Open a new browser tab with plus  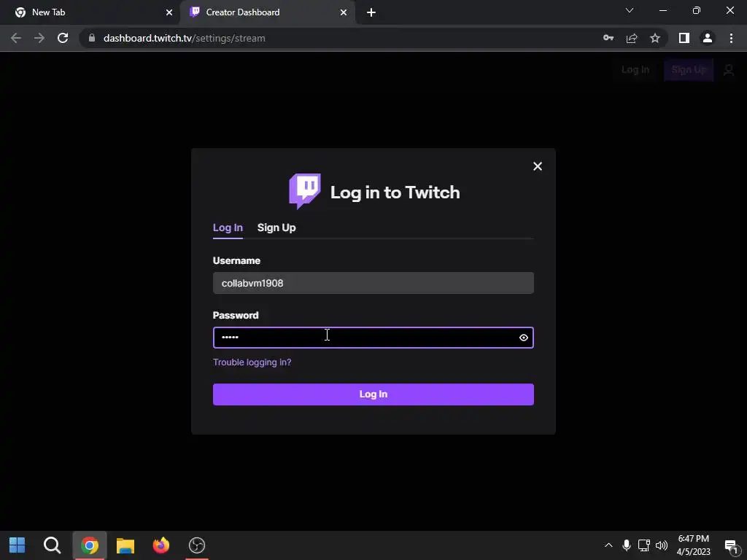pos(371,12)
